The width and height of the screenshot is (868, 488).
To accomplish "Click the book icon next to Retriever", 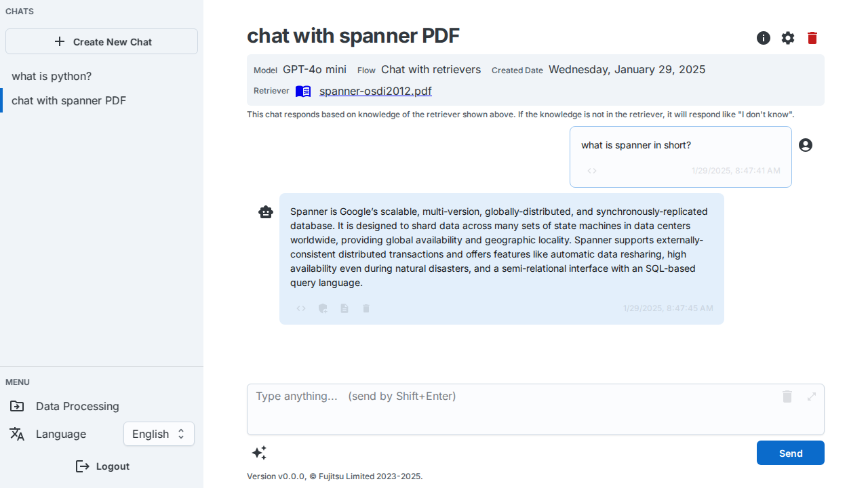I will 303,91.
